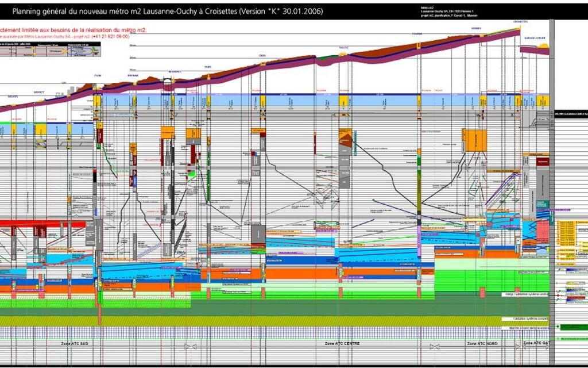Click the track layout legend box
588x368 pixels.
coord(45,51)
